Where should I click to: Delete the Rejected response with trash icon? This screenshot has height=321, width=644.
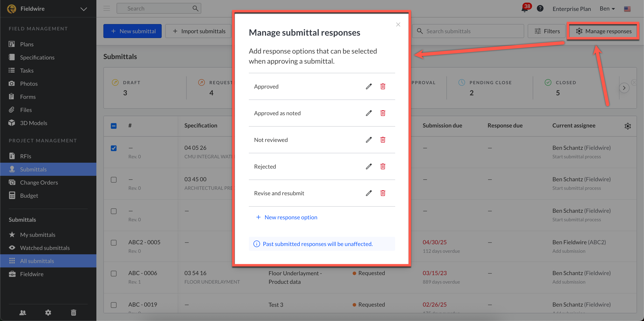coord(382,166)
